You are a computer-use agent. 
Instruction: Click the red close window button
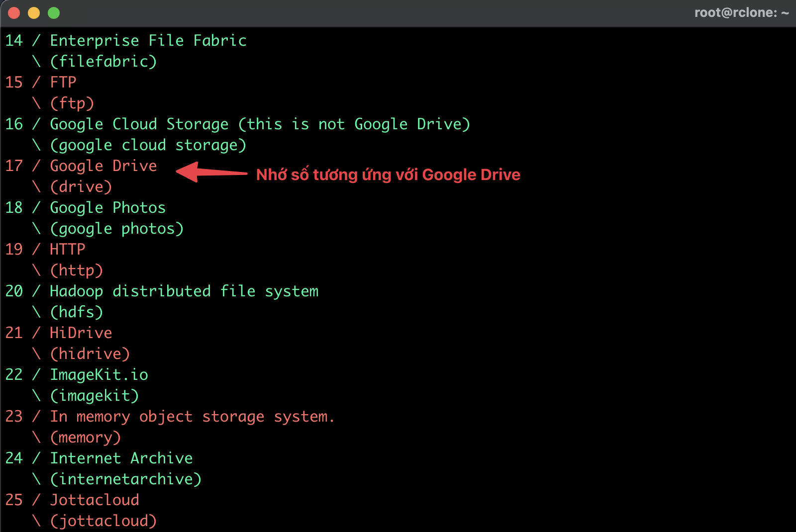[x=14, y=13]
